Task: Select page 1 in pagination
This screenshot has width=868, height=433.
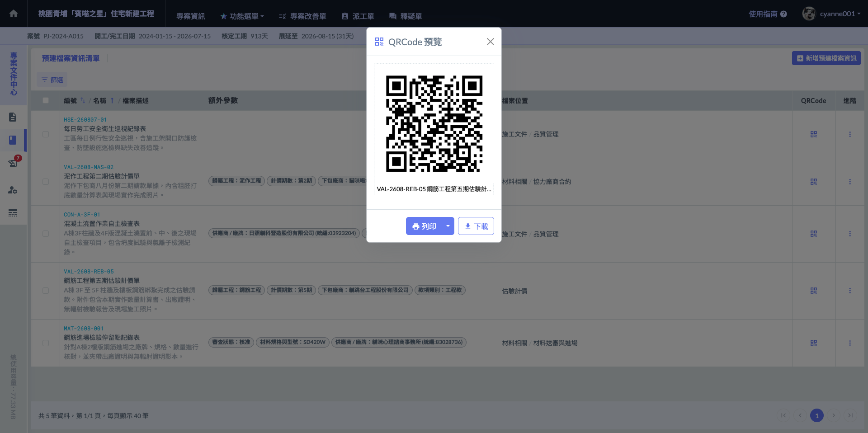Action: click(817, 415)
